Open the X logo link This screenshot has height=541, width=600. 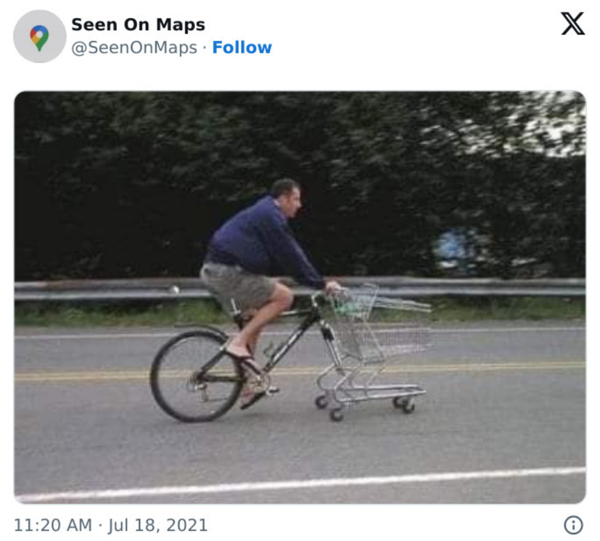(572, 23)
